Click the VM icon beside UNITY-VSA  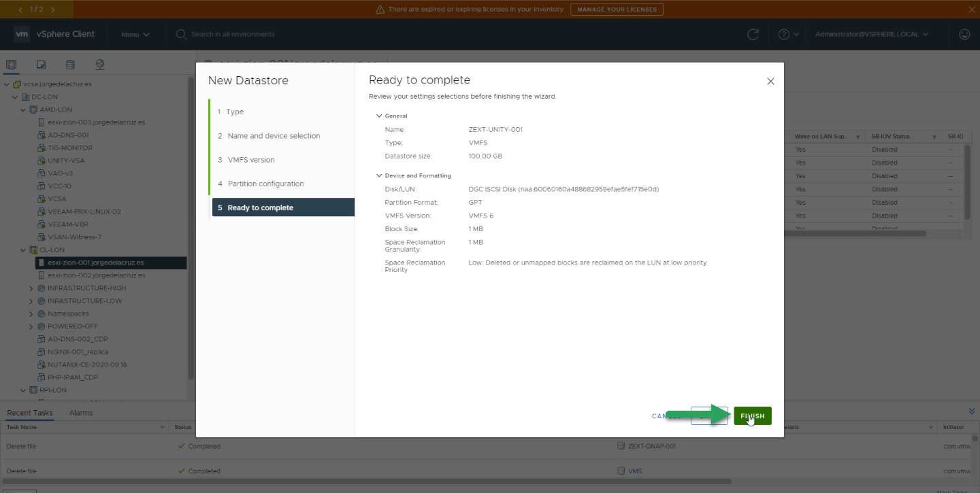click(42, 160)
